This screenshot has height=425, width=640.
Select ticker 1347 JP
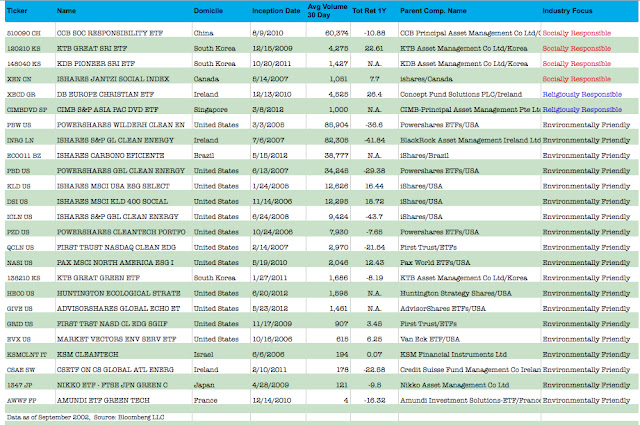[19, 385]
